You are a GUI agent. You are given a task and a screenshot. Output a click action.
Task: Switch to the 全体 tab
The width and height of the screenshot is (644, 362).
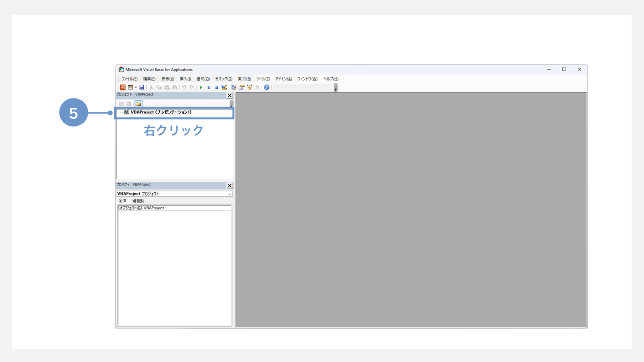(x=122, y=201)
